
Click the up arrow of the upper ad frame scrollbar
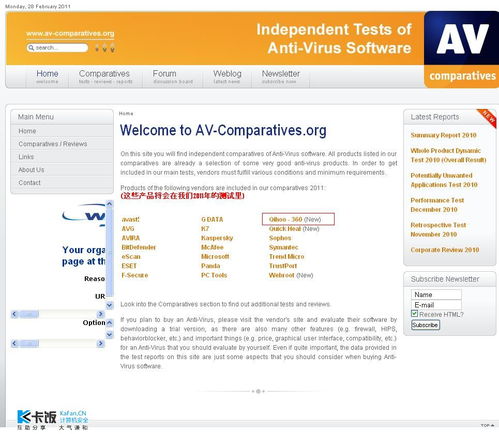click(x=109, y=203)
